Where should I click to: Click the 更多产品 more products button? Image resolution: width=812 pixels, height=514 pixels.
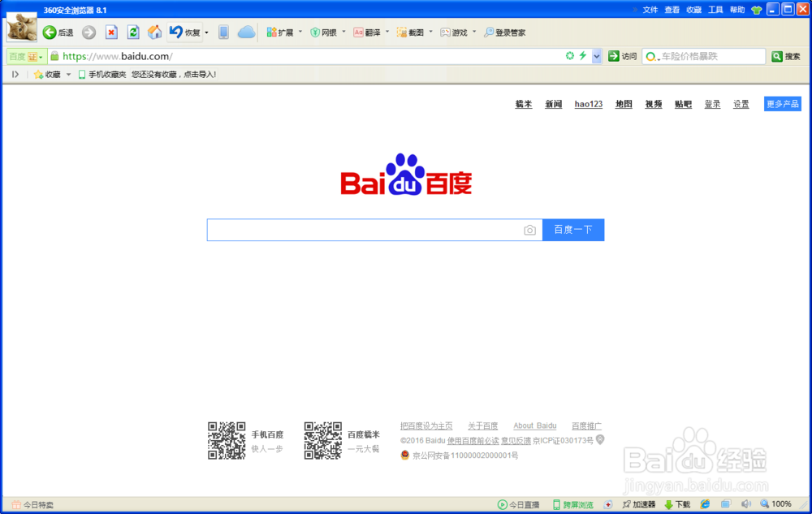click(783, 104)
